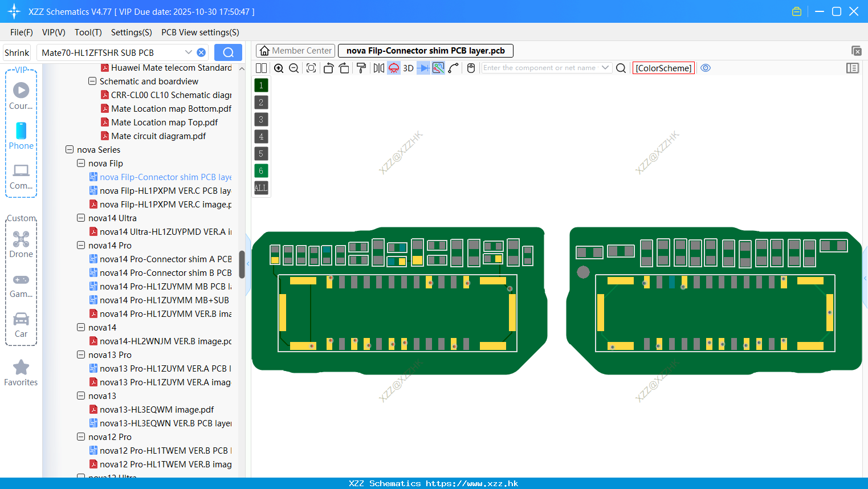Rotate the board clockwise
The height and width of the screenshot is (489, 868).
point(344,68)
